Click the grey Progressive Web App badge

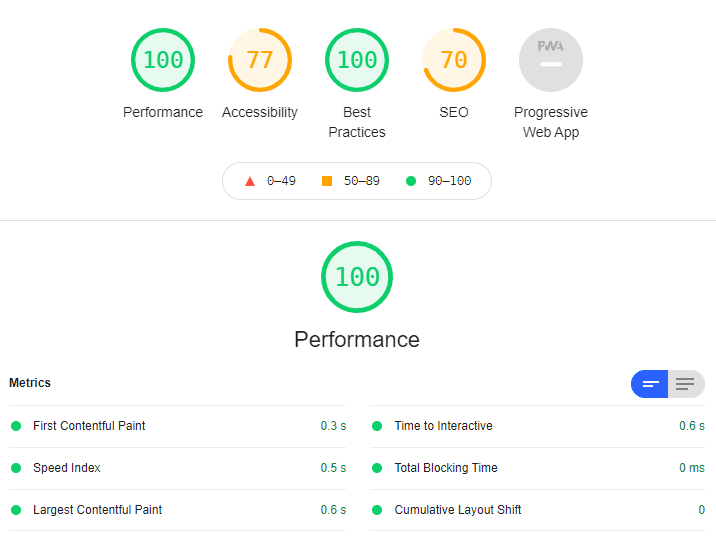551,60
